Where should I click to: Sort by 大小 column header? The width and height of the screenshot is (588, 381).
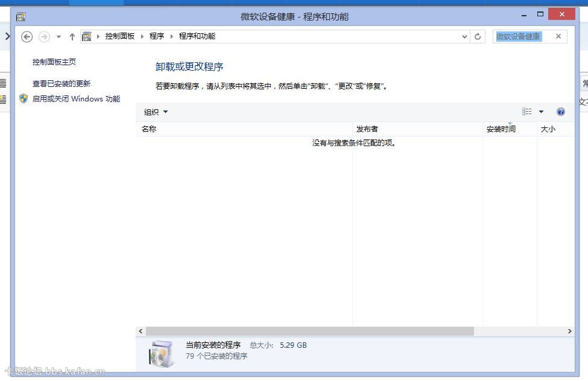(555, 129)
